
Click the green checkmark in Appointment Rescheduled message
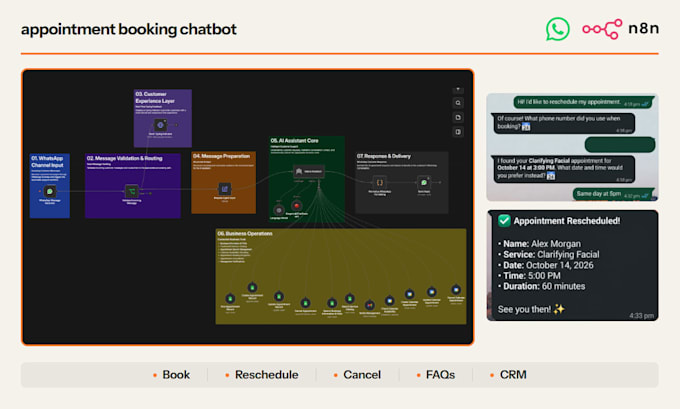coord(504,221)
